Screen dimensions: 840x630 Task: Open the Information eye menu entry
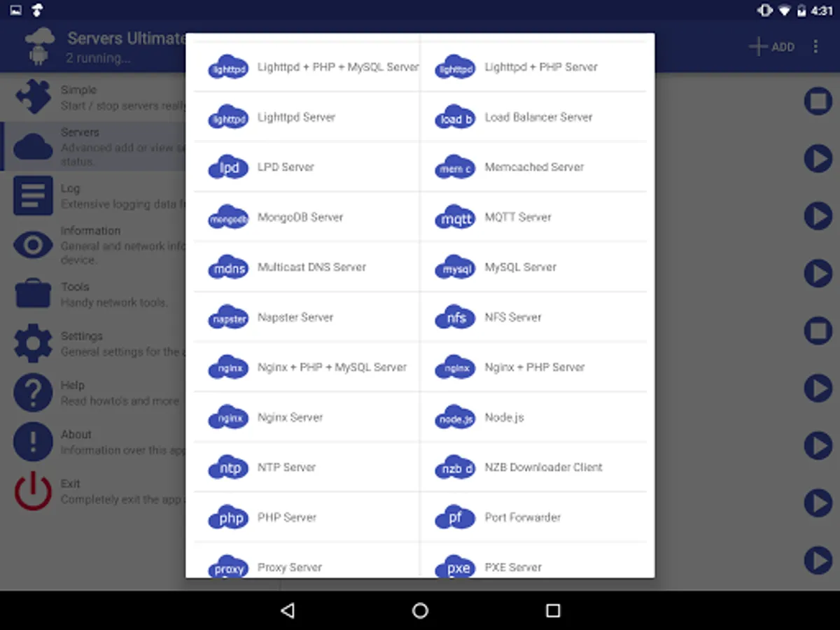coord(93,245)
